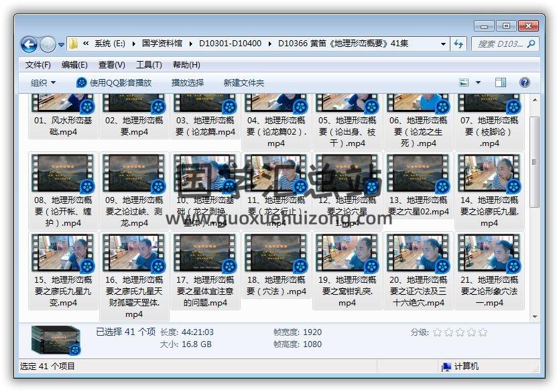Click the change view icon

pos(464,82)
